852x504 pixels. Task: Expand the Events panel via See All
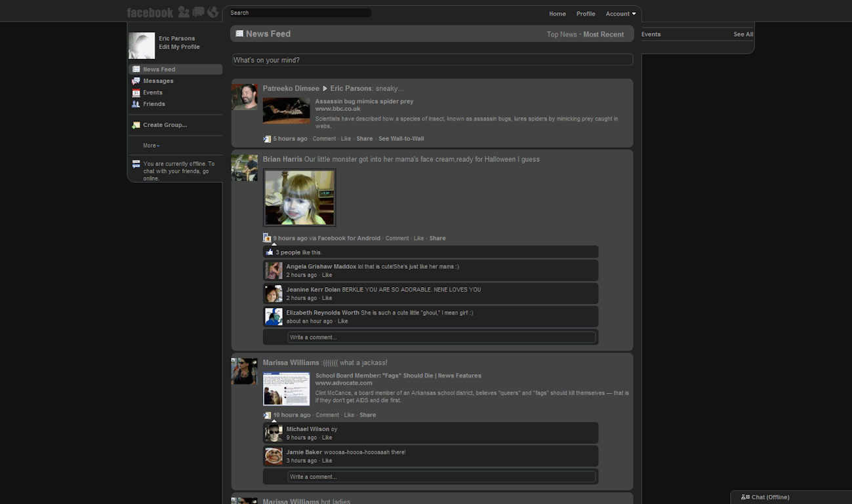(743, 34)
